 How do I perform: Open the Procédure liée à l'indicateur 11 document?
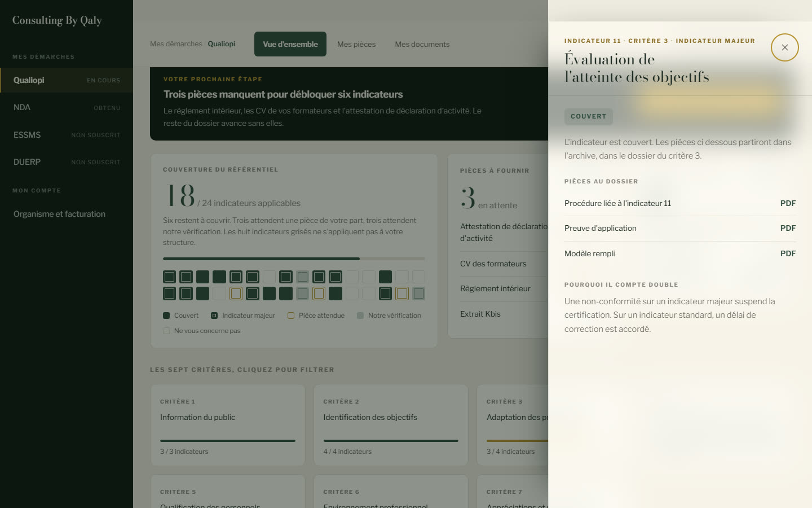point(680,203)
